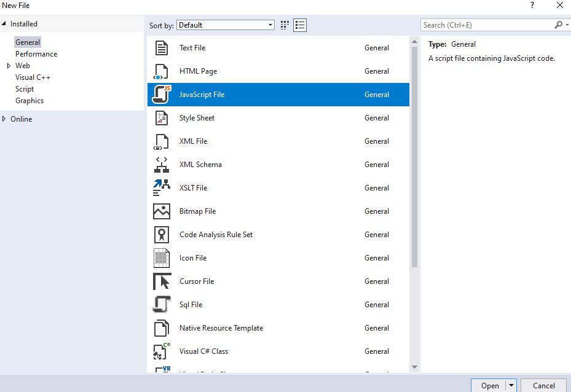571x392 pixels.
Task: Select the Script category
Action: coord(25,89)
